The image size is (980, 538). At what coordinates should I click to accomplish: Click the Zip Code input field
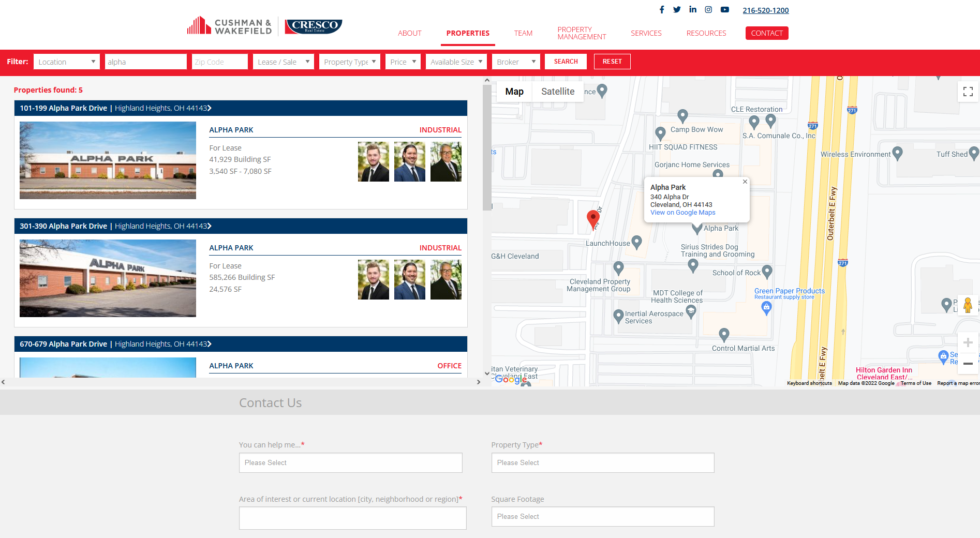click(x=219, y=62)
